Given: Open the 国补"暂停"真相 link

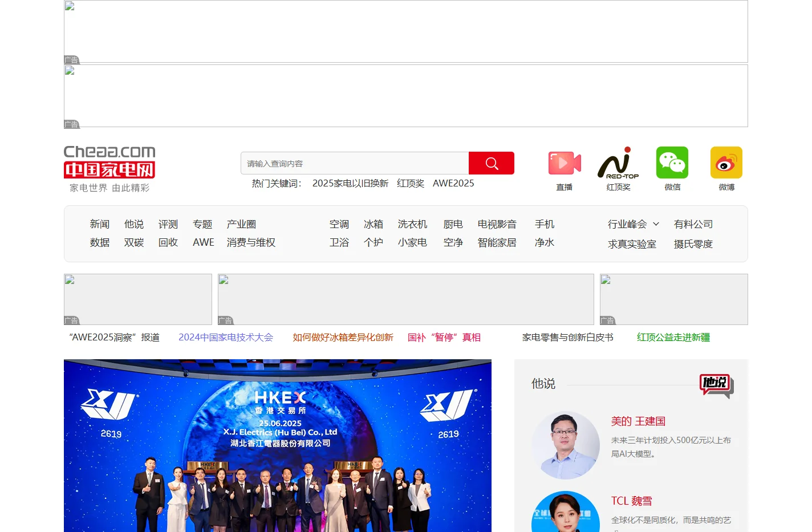Looking at the screenshot, I should (x=444, y=337).
